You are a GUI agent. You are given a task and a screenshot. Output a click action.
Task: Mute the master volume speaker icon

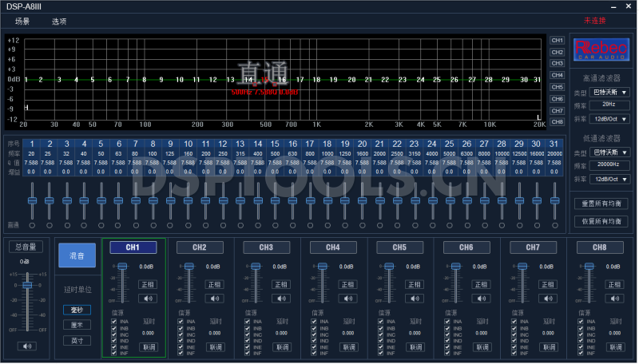click(28, 346)
